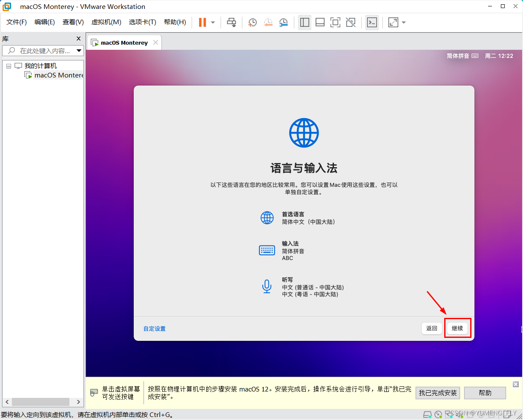This screenshot has width=523, height=420.
Task: Toggle the library sidebar view
Action: click(x=305, y=22)
